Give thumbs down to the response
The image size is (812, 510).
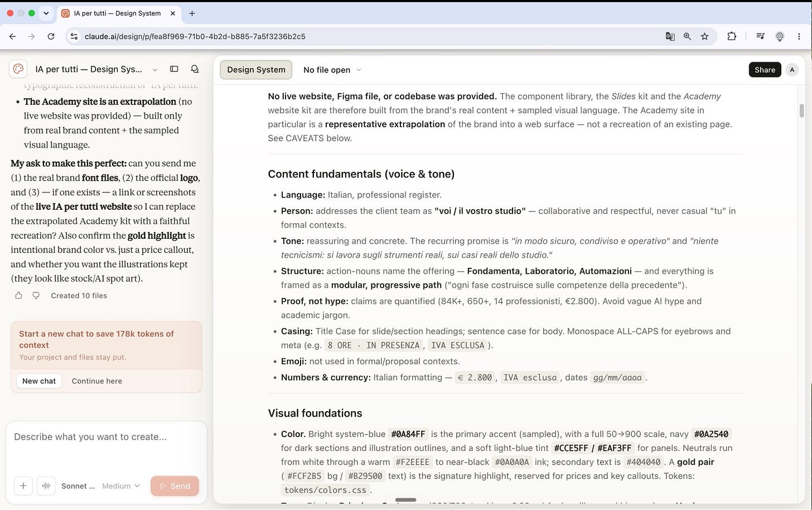36,296
